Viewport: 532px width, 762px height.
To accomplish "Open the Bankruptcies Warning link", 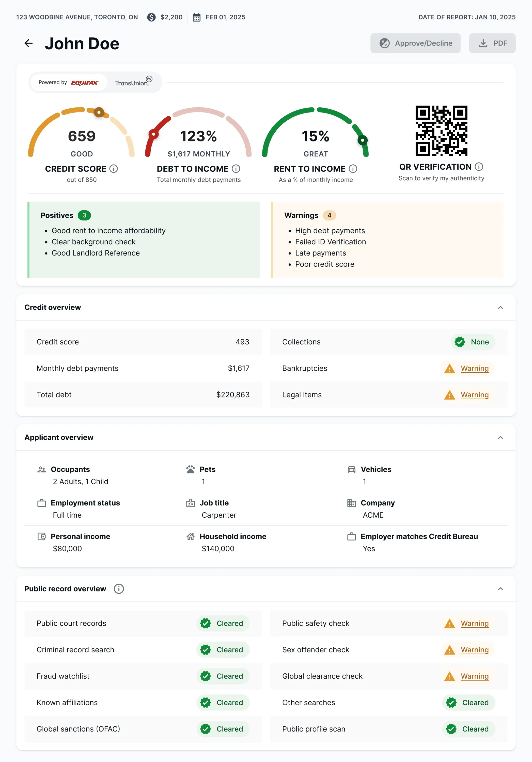I will (x=474, y=368).
